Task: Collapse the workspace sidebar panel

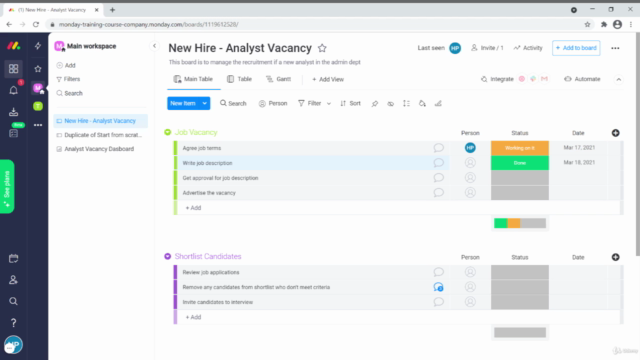Action: tap(154, 46)
